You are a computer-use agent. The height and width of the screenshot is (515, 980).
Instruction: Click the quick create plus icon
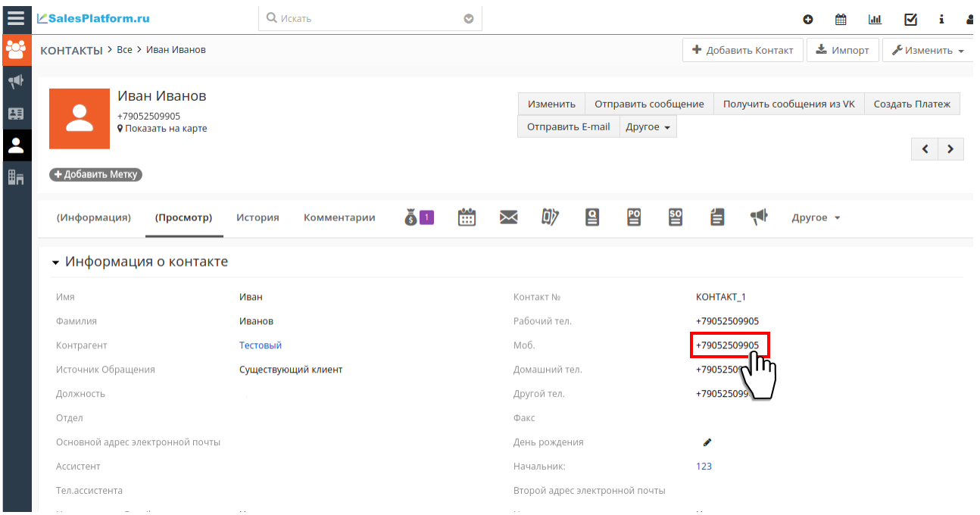pyautogui.click(x=808, y=20)
